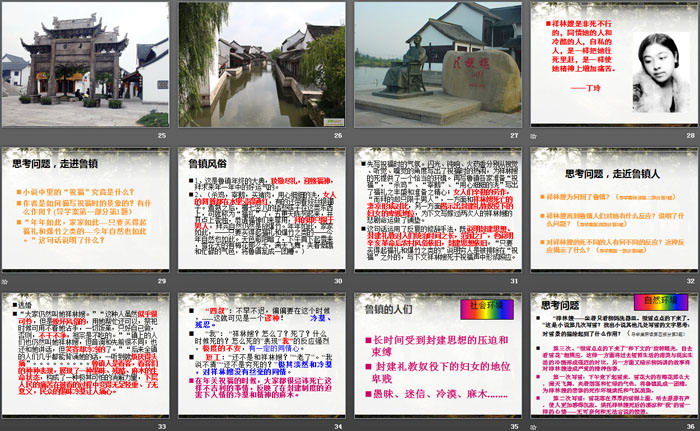700x431 pixels.
Task: Select slide 28 with the red Ding Ling quote
Action: coord(613,62)
